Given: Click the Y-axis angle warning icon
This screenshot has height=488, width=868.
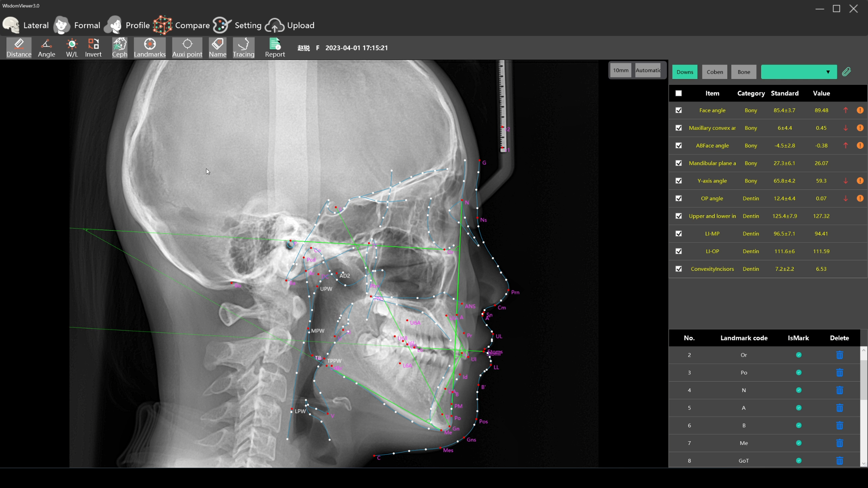Looking at the screenshot, I should click(860, 181).
